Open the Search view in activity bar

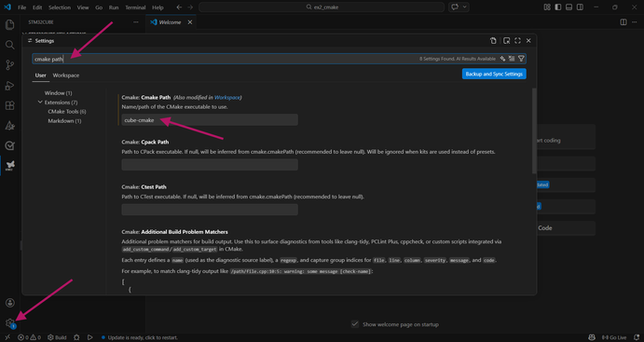(x=10, y=45)
